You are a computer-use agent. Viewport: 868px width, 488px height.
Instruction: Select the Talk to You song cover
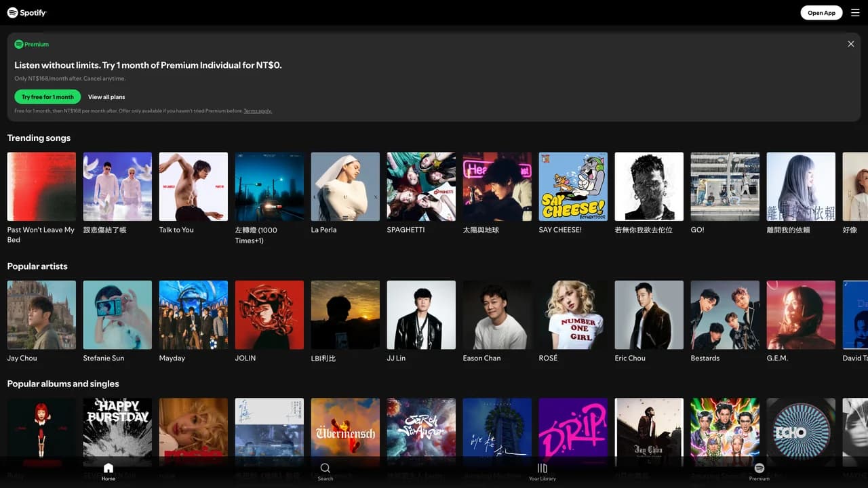coord(193,186)
